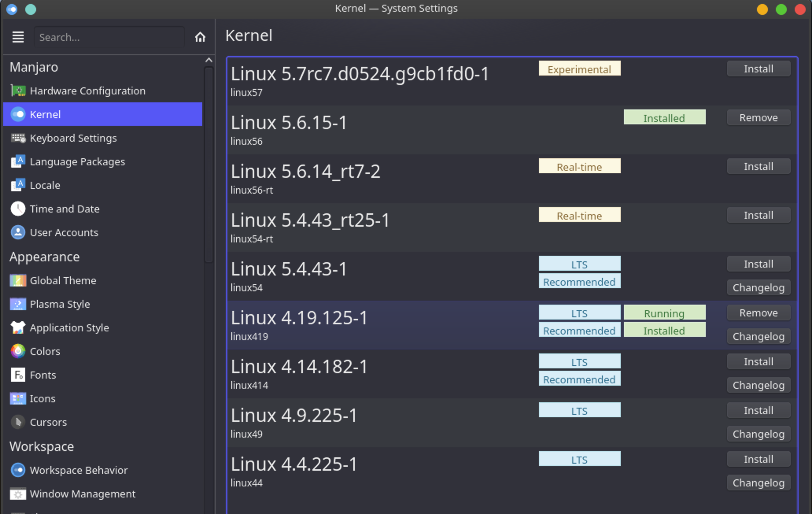Remove the Linux 5.6.15-1 kernel
Viewport: 812px width, 514px height.
tap(758, 118)
